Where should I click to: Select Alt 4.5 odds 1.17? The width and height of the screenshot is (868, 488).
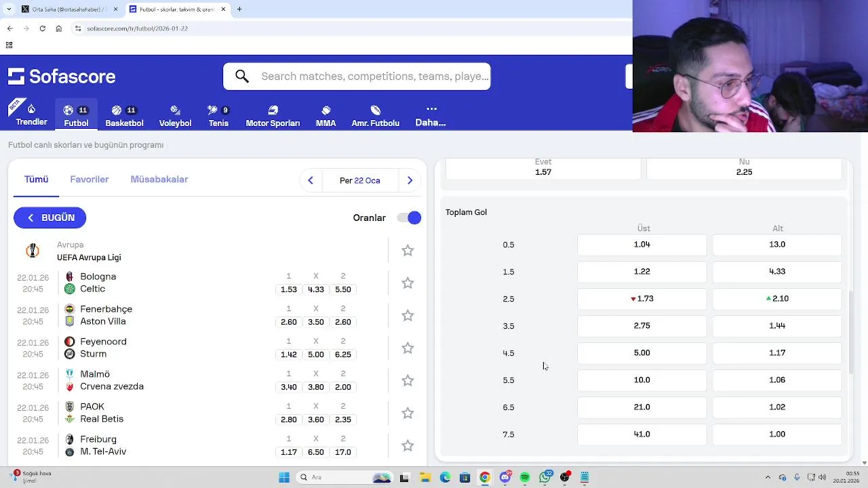coord(777,353)
